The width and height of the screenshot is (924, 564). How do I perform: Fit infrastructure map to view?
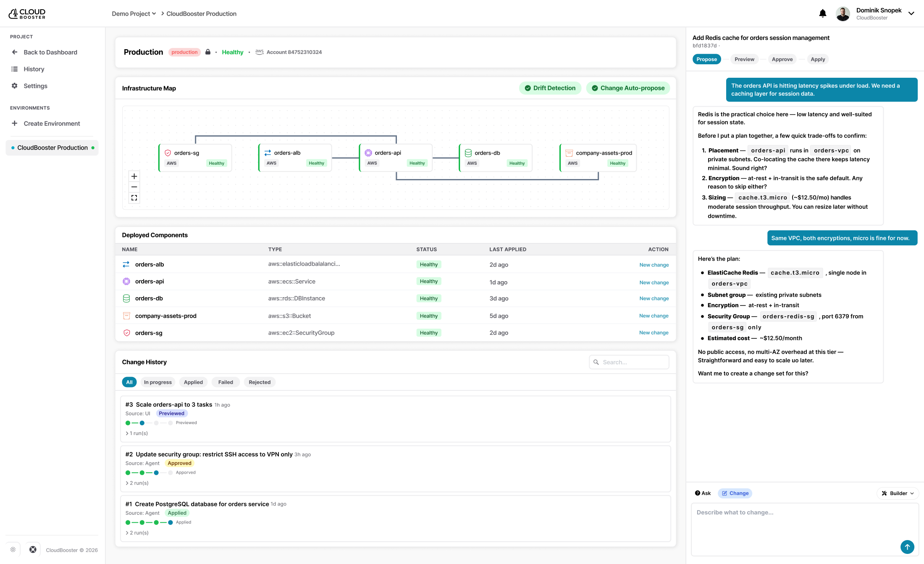(134, 198)
